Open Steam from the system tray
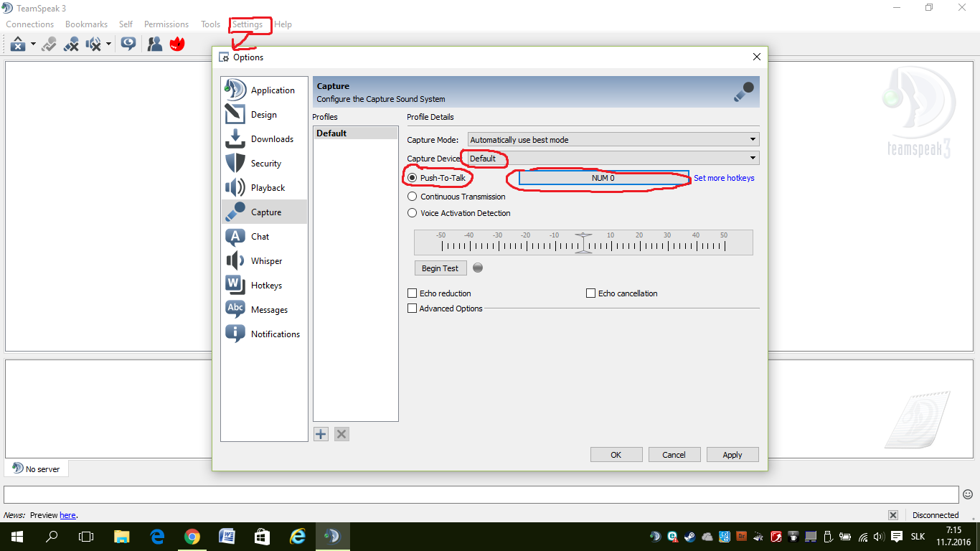Screen dimensions: 980x551 689,536
